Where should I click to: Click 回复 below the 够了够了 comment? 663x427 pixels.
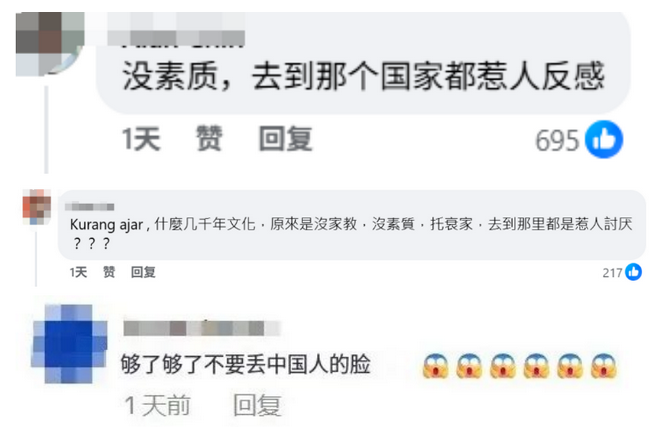258,405
